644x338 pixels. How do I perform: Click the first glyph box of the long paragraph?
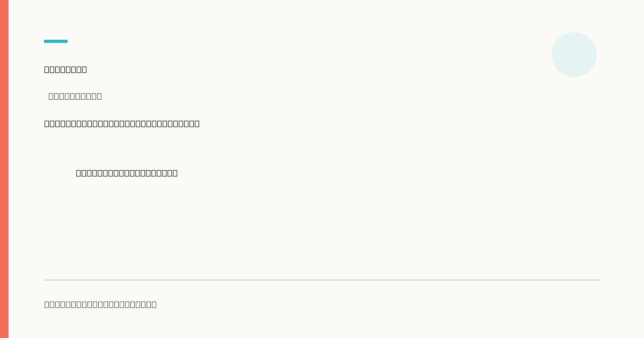pyautogui.click(x=47, y=123)
